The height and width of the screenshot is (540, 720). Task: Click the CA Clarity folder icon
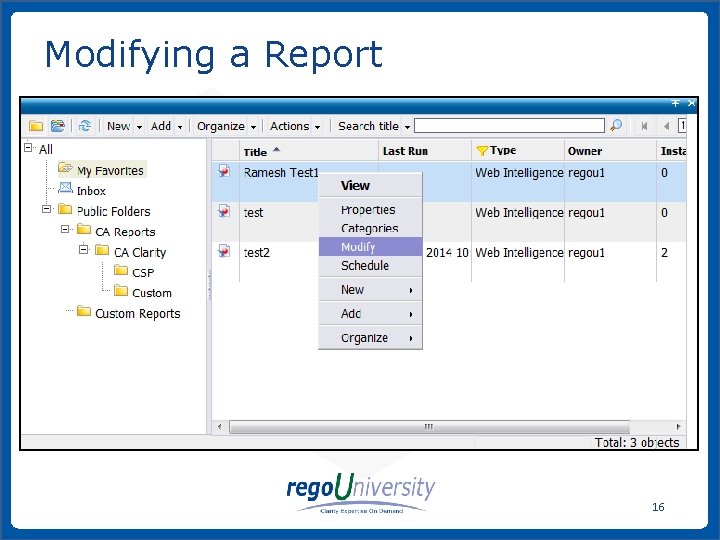pos(102,250)
